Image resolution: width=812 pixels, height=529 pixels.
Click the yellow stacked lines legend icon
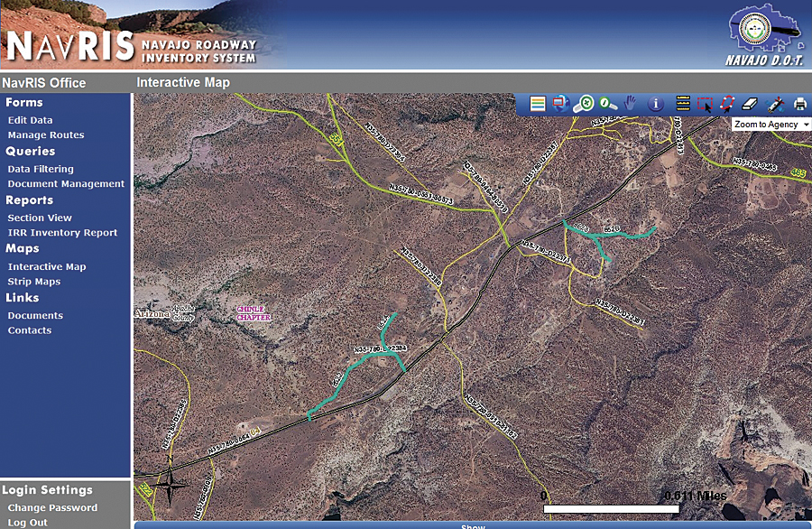683,104
